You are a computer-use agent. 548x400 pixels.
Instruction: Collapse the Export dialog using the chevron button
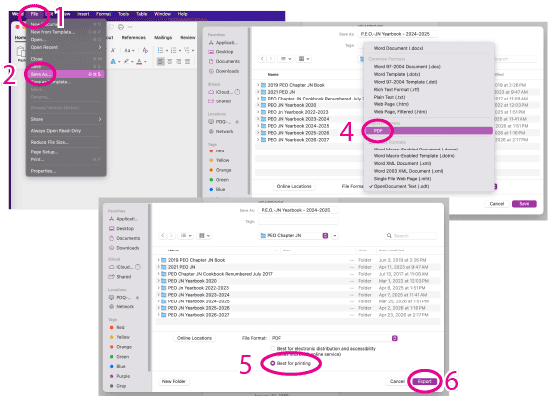coord(335,235)
